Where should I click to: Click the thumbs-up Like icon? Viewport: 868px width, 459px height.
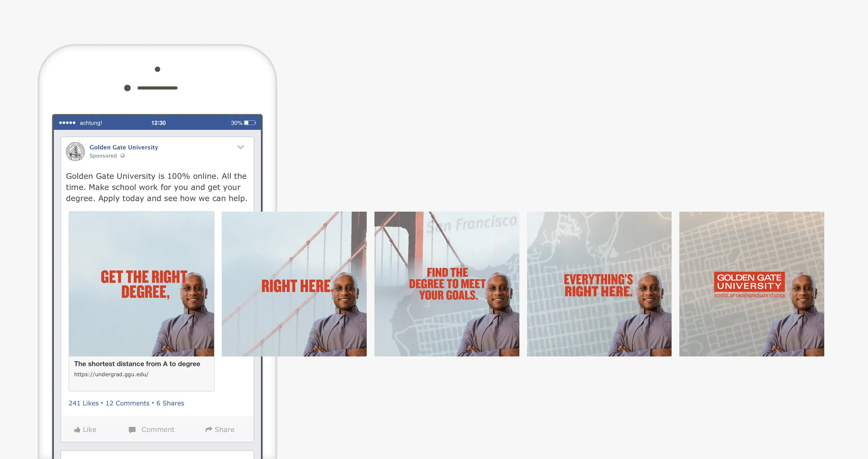(77, 430)
